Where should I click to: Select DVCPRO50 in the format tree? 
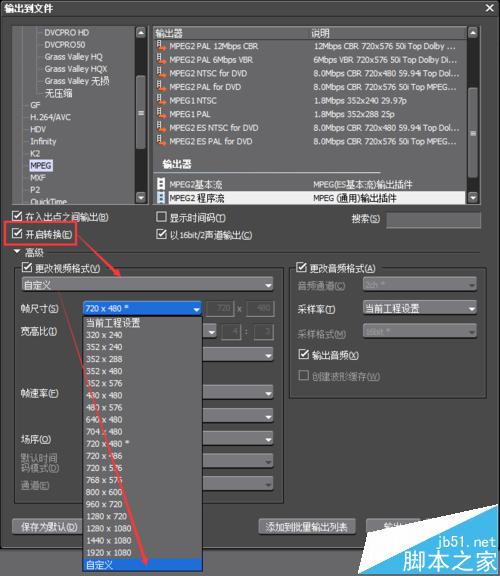(x=65, y=44)
